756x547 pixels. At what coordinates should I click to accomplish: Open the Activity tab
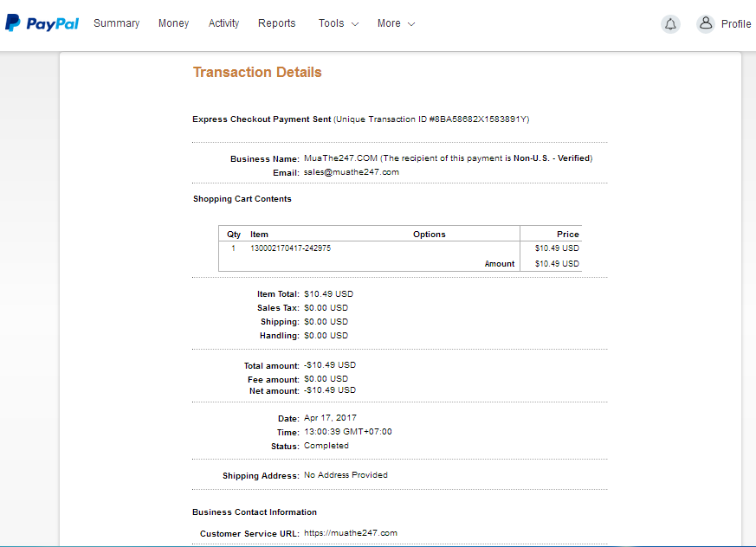point(223,23)
